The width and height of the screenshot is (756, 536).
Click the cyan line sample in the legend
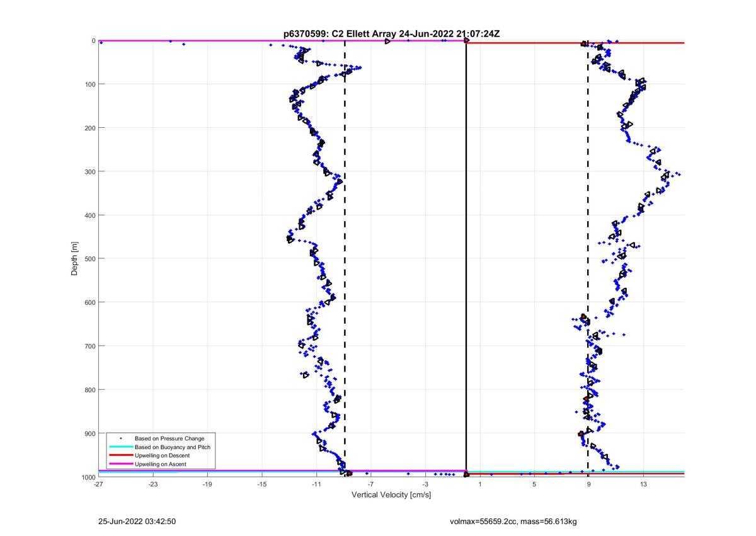click(x=120, y=447)
